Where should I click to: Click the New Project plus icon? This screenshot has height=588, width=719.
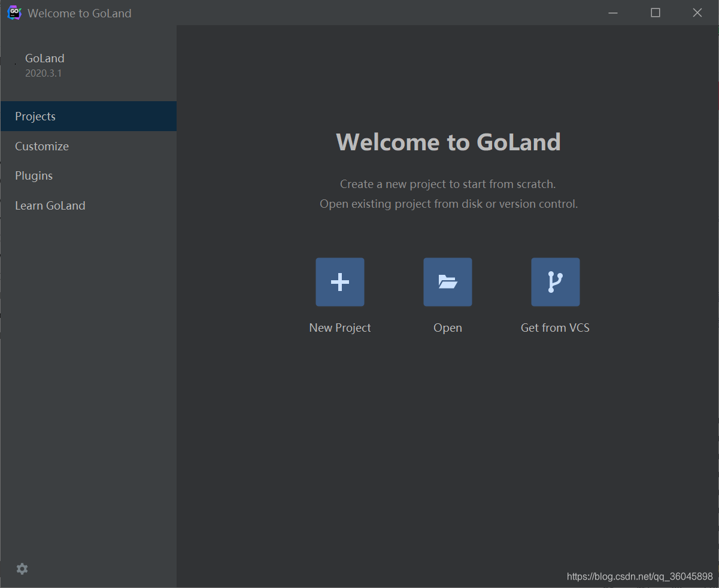click(340, 282)
